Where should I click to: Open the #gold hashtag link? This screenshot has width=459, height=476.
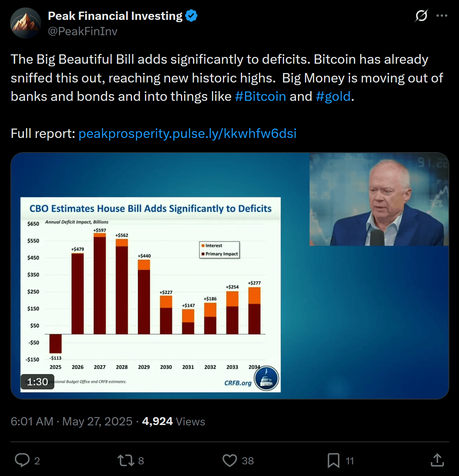point(333,96)
